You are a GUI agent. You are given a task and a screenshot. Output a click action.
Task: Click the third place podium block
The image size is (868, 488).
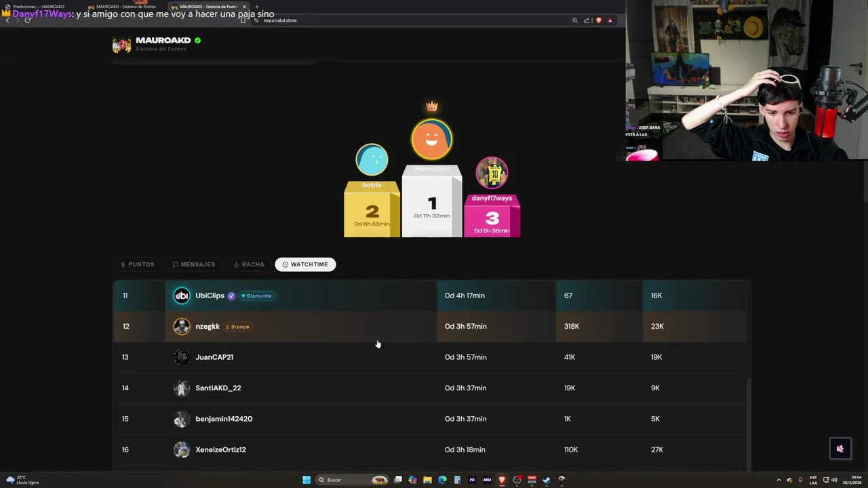(x=492, y=216)
